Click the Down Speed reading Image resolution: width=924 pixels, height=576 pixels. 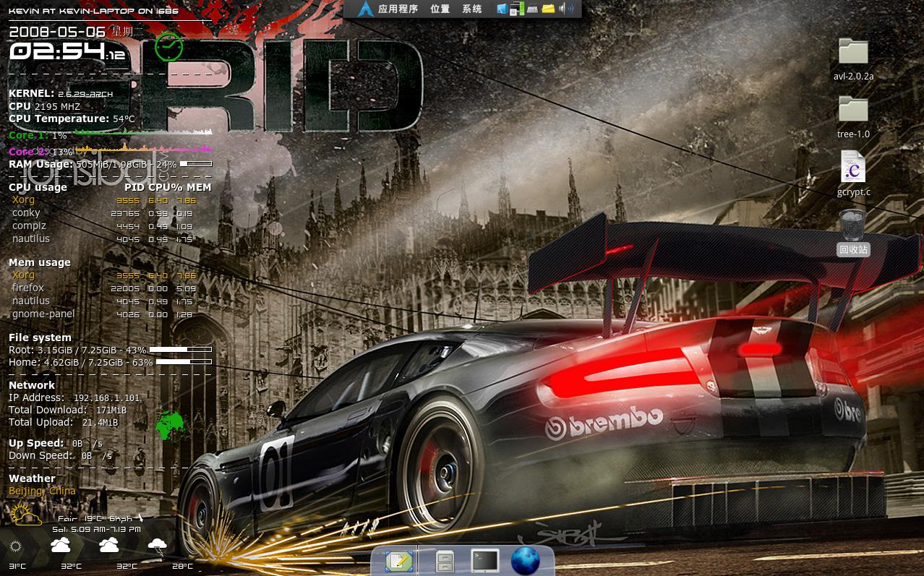61,456
